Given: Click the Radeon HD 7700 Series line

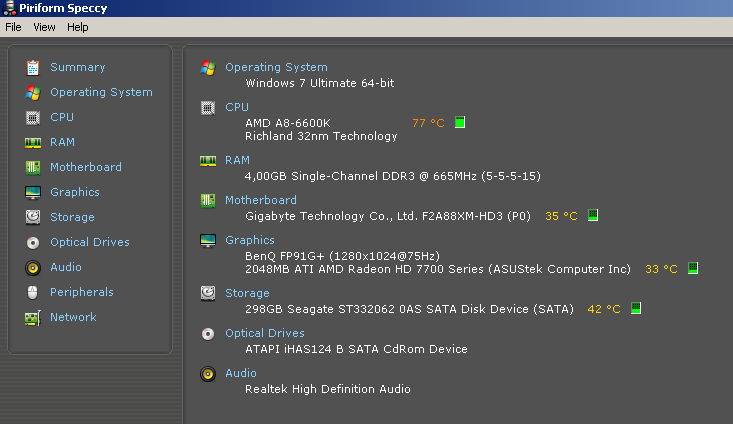Looking at the screenshot, I should [438, 269].
